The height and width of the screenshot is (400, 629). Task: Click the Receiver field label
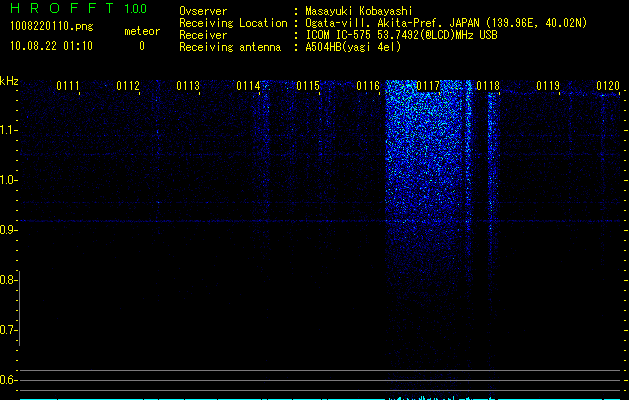[x=203, y=35]
